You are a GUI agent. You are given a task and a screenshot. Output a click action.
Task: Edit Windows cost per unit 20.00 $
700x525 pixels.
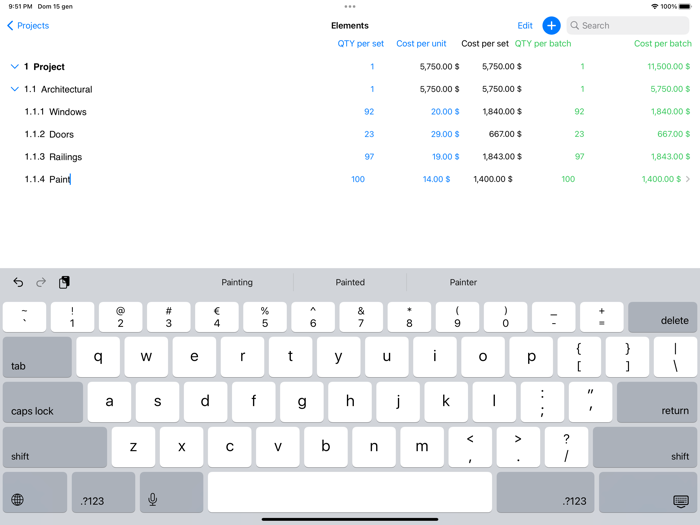tap(445, 112)
